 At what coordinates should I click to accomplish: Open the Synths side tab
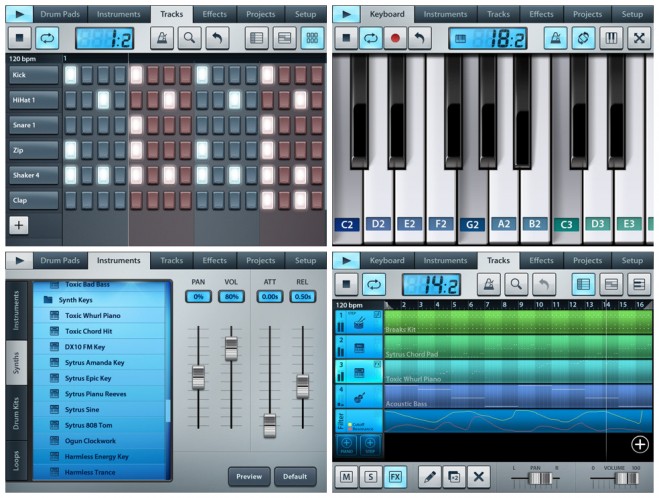[16, 363]
